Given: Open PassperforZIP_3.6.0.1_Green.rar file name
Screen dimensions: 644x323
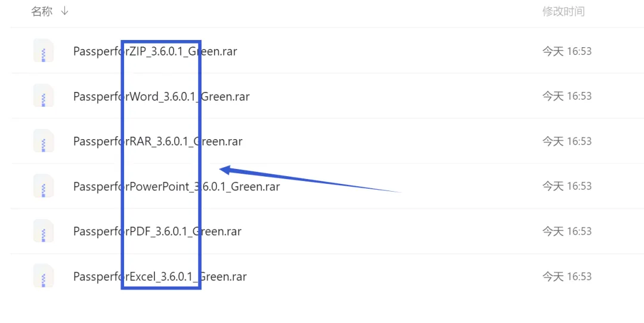Looking at the screenshot, I should point(155,51).
